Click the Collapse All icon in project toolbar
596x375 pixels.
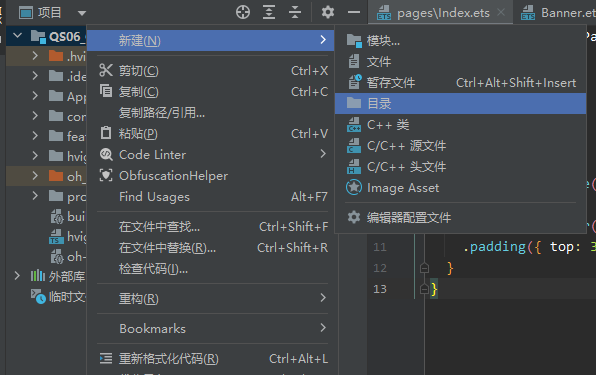click(295, 12)
